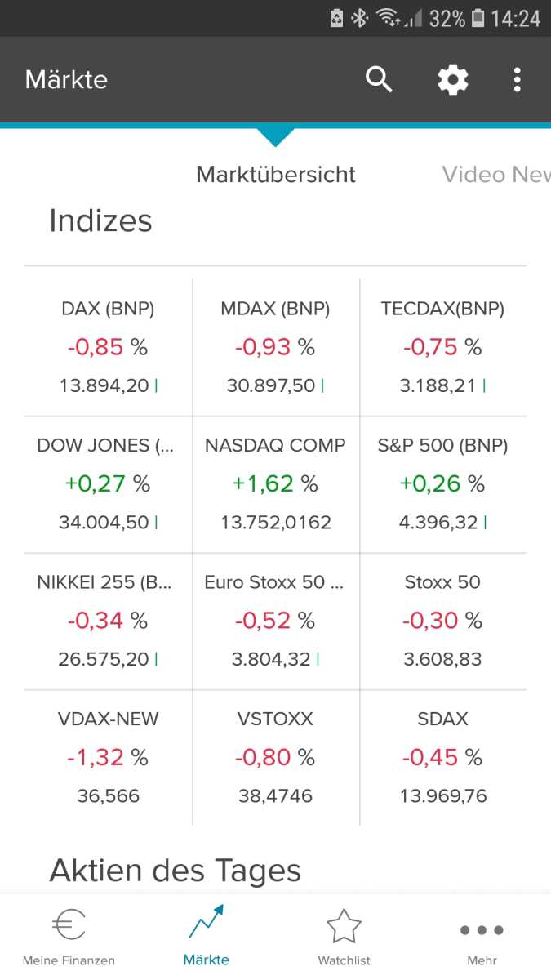Open the S&P 500 (BNP) tile
This screenshot has width=551, height=980.
[x=442, y=484]
